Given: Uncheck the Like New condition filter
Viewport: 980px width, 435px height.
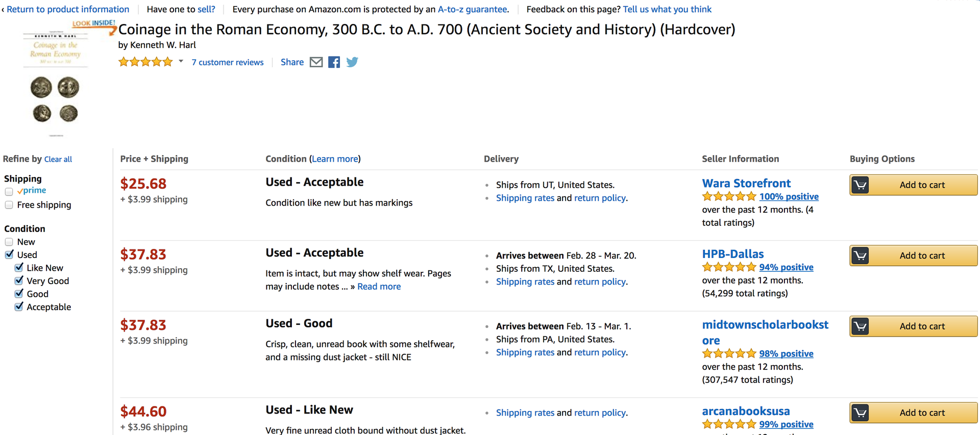Looking at the screenshot, I should tap(19, 268).
